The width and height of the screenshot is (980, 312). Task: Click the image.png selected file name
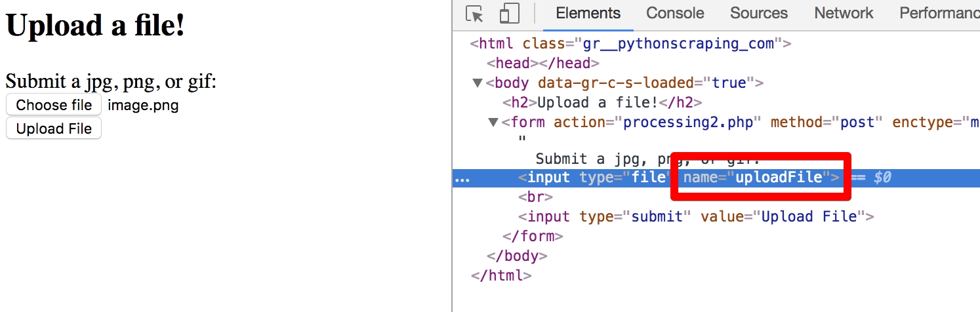(x=143, y=106)
